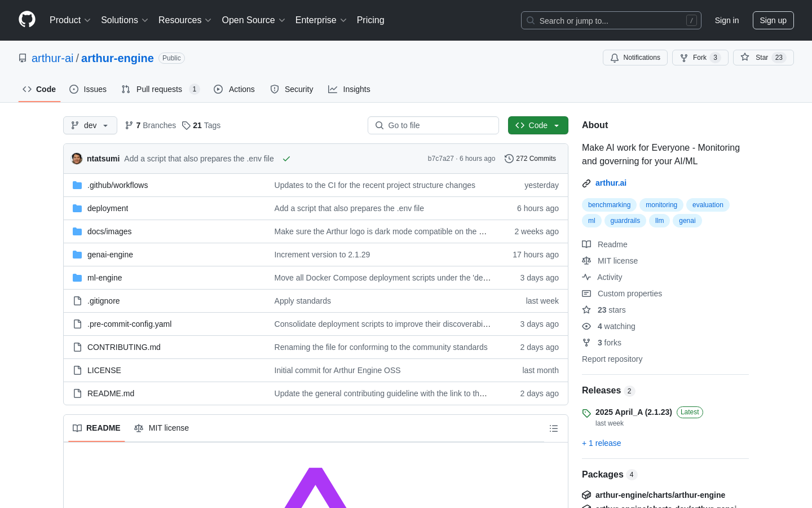The height and width of the screenshot is (508, 812).
Task: Click the link icon next to arthur.ai
Action: point(586,183)
